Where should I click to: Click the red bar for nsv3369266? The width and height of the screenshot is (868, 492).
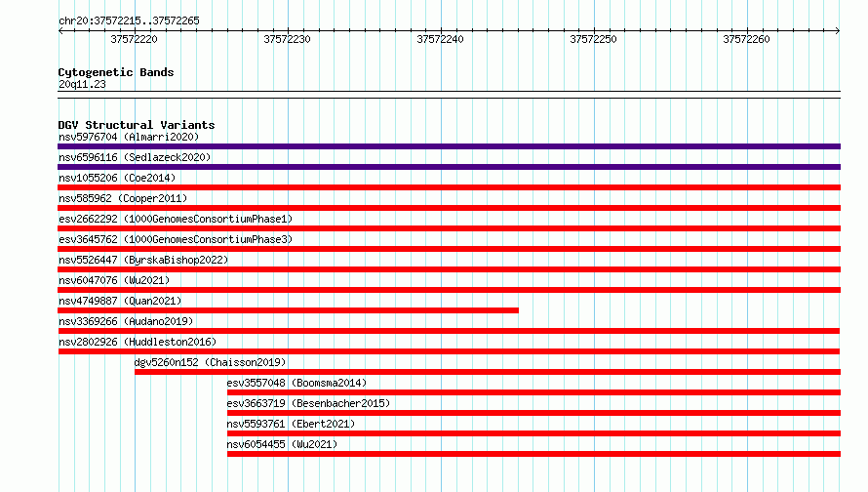tap(449, 331)
